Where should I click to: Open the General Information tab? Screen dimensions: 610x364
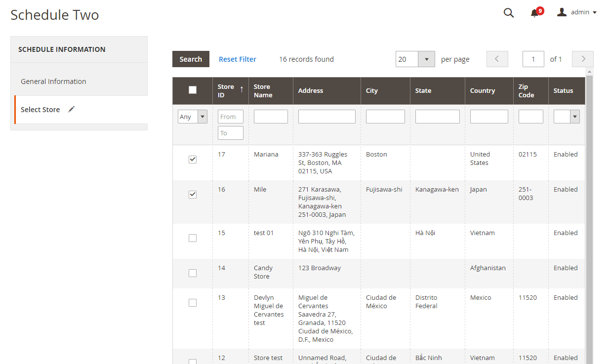click(x=53, y=81)
